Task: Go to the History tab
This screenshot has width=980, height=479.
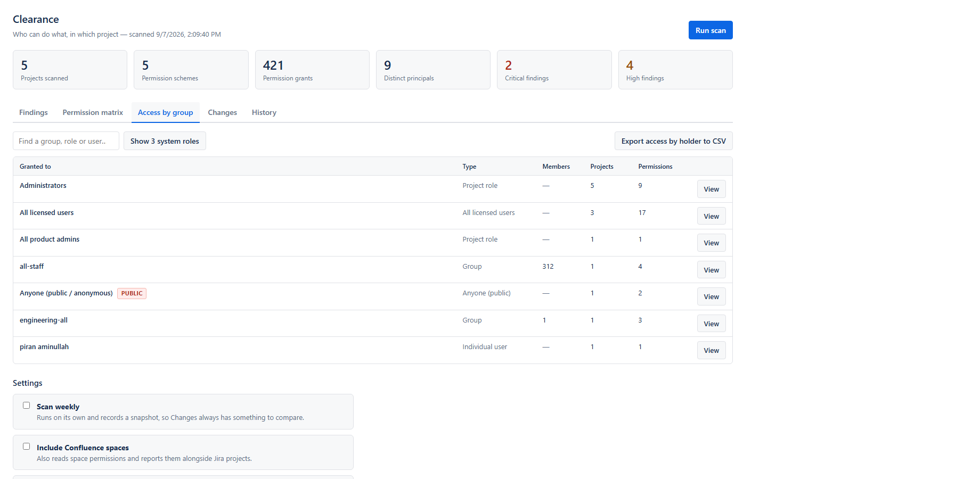Action: (x=264, y=112)
